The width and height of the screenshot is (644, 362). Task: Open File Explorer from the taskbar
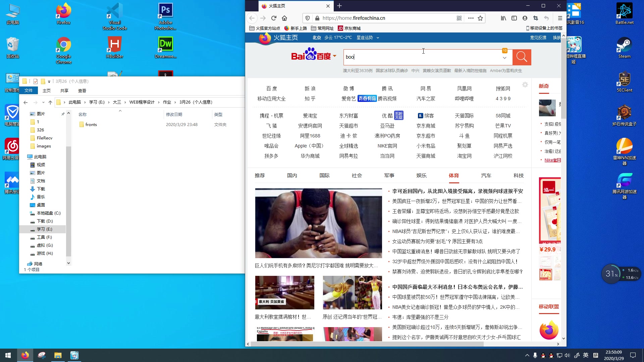coord(58,355)
